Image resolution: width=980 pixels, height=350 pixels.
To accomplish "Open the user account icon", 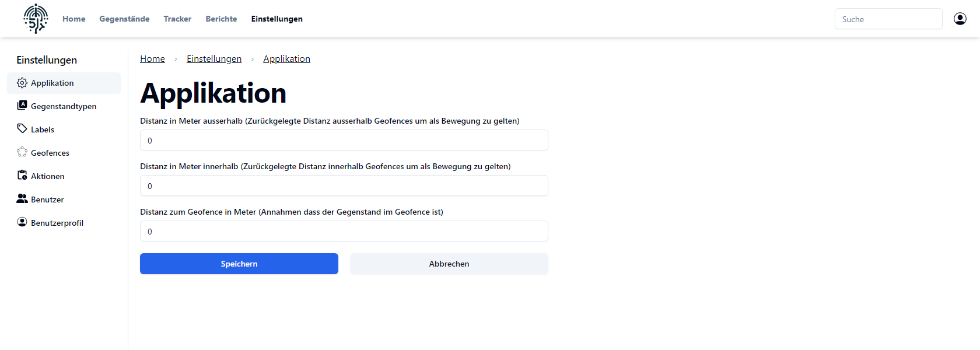I will tap(960, 19).
